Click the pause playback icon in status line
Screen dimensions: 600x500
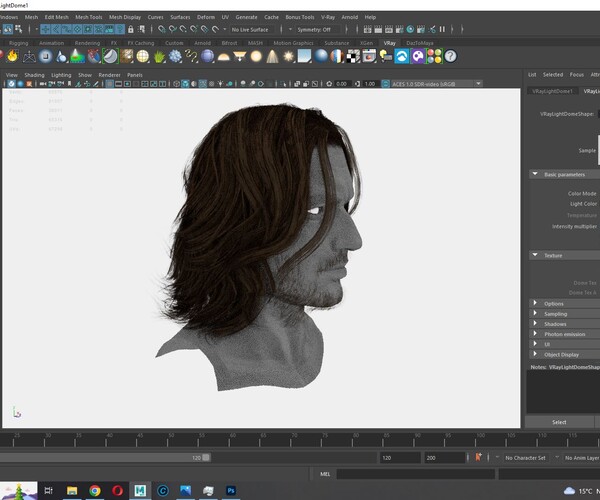[x=442, y=29]
